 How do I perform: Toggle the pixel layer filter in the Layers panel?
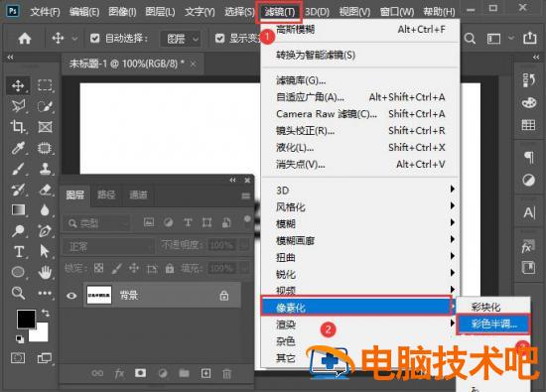(x=149, y=222)
